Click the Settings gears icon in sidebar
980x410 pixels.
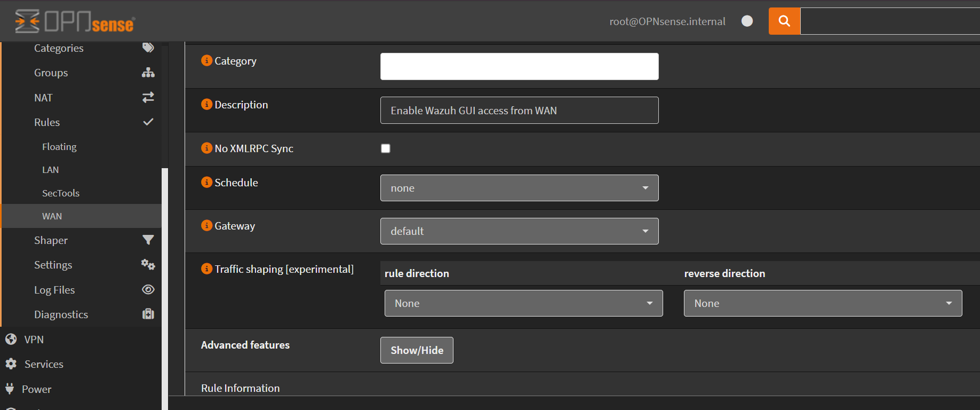tap(148, 264)
